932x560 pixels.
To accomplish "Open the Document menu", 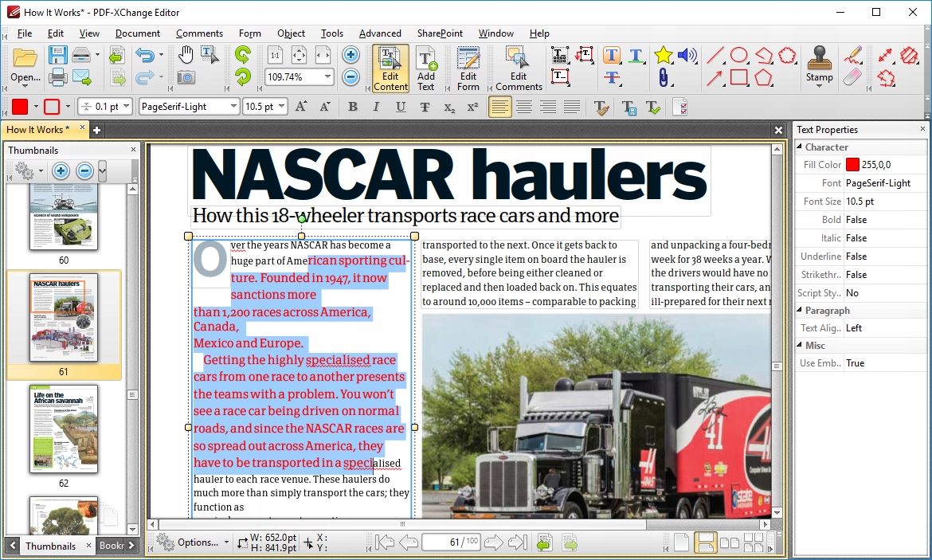I will (x=137, y=33).
